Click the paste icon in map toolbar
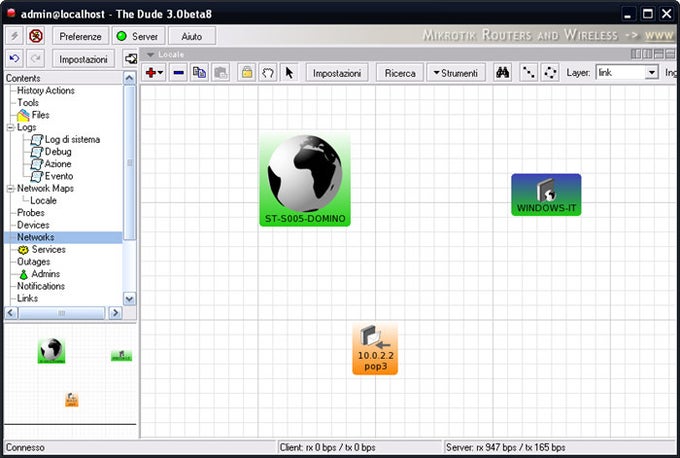This screenshot has height=458, width=680. pos(221,73)
